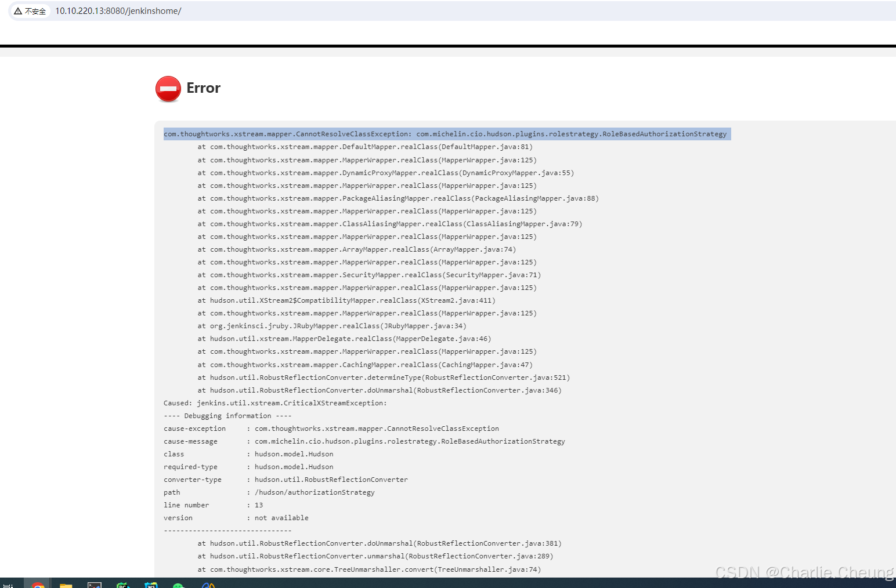Click the 'required-type : hudson.model.Hudson' line
The image size is (896, 588).
coord(248,467)
